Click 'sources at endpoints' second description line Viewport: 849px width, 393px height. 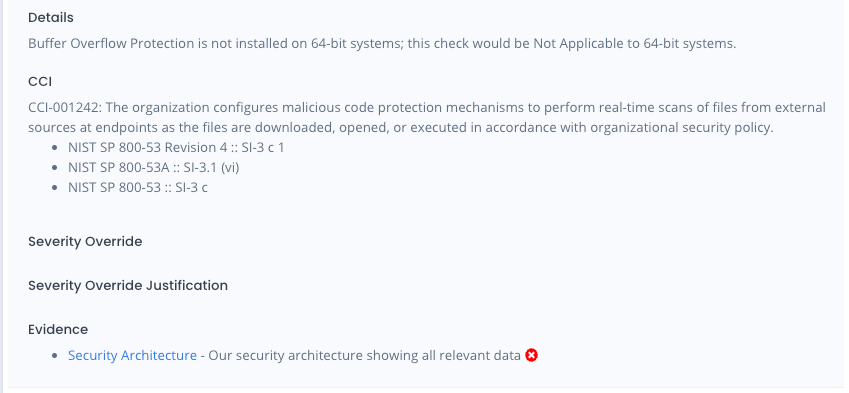401,128
